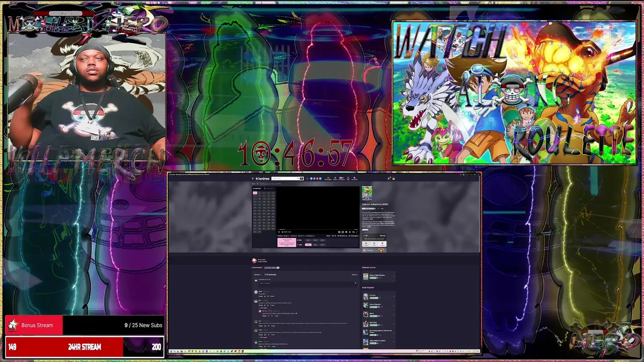Viewport: 644px width, 362px height.
Task: Open Bleach in Most Popular
Action: pyautogui.click(x=372, y=313)
